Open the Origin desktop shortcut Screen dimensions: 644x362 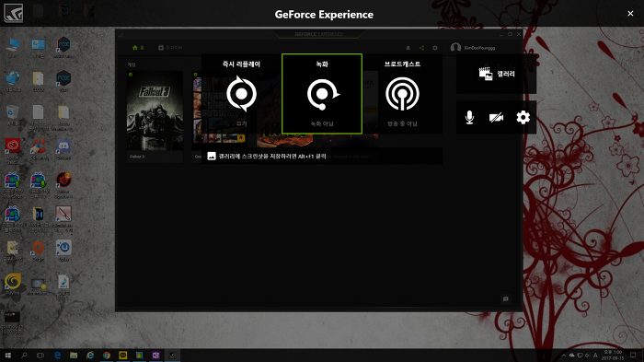point(39,251)
